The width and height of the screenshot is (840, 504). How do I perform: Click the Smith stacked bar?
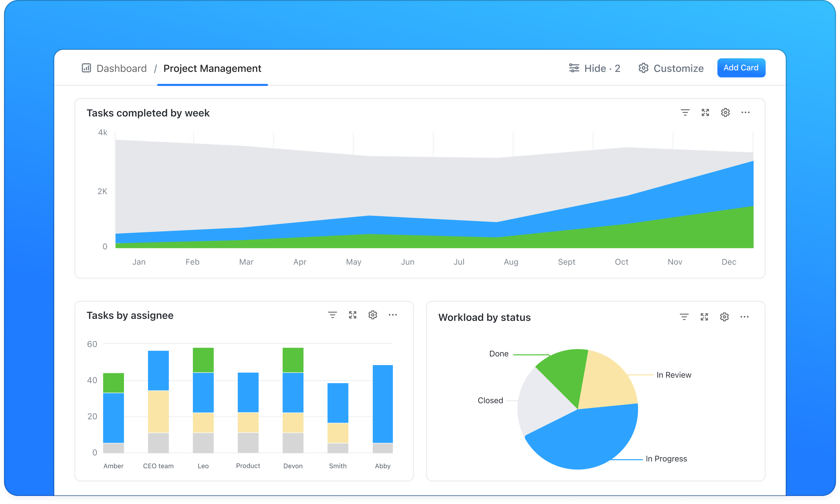click(337, 418)
